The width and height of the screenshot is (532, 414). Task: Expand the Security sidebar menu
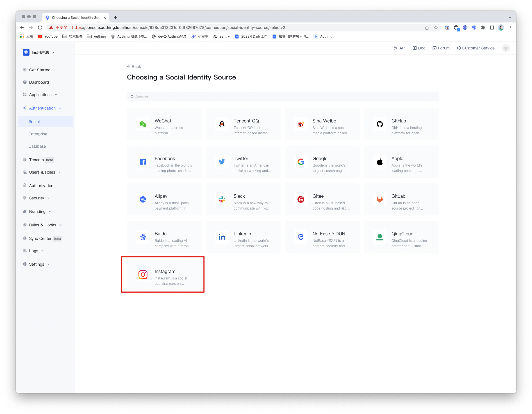pyautogui.click(x=37, y=198)
